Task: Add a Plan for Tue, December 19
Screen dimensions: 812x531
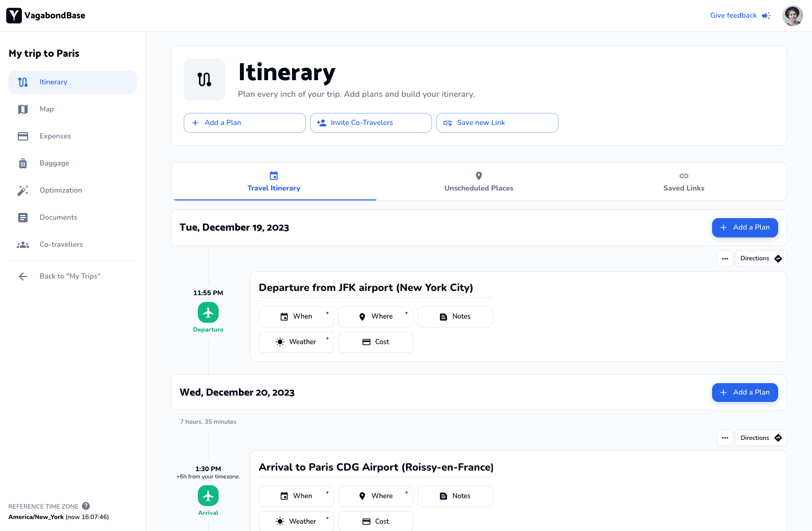Action: (744, 227)
